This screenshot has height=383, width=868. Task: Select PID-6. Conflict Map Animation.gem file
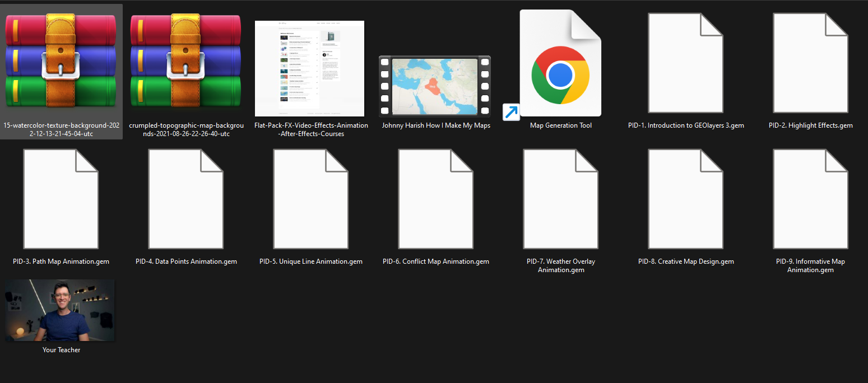pos(435,199)
